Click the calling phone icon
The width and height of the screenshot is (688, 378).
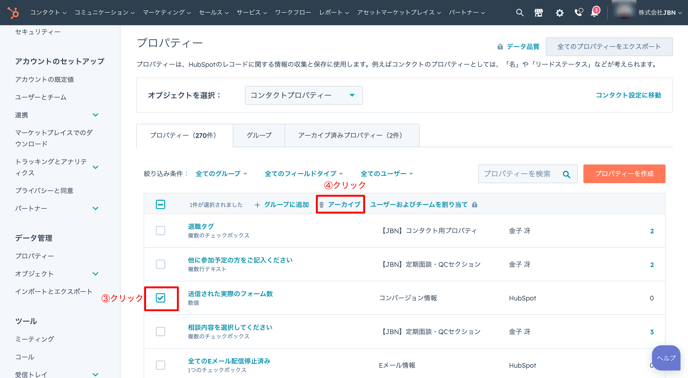(579, 12)
